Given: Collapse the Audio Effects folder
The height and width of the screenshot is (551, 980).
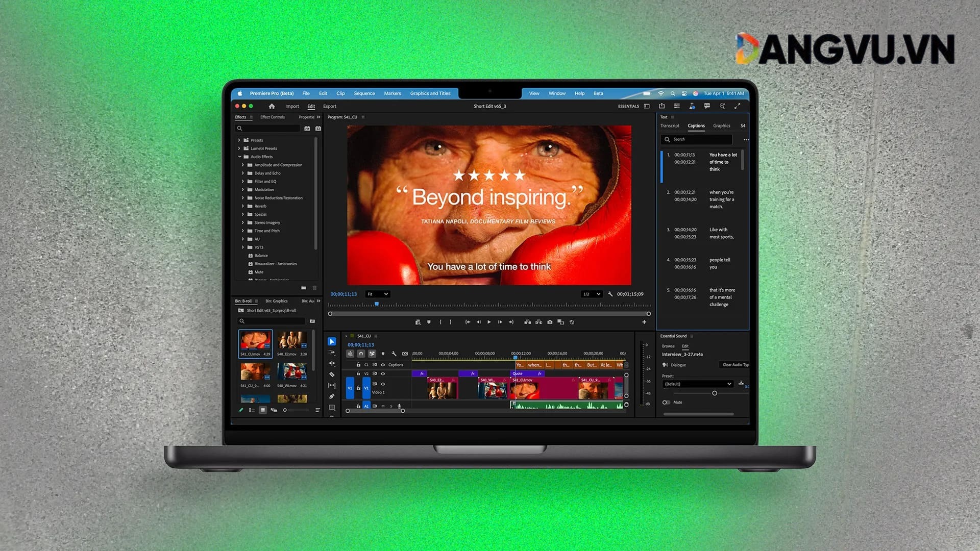Looking at the screenshot, I should (x=239, y=157).
